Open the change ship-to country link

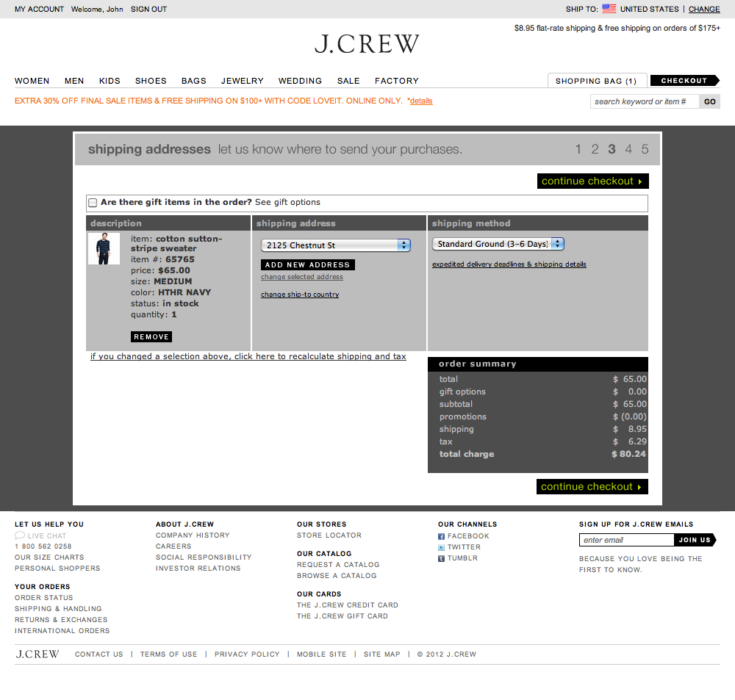(x=298, y=294)
